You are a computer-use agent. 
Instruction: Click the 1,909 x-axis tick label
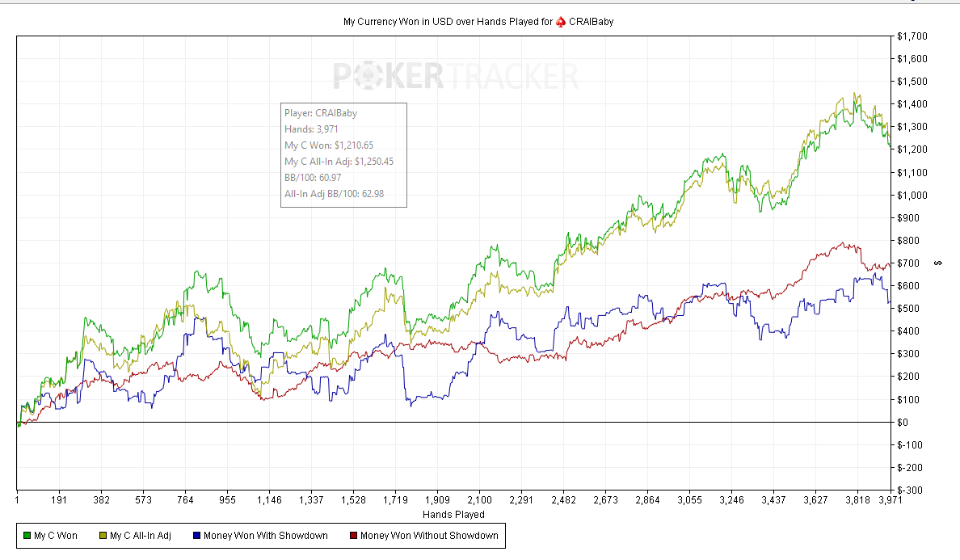coord(437,500)
